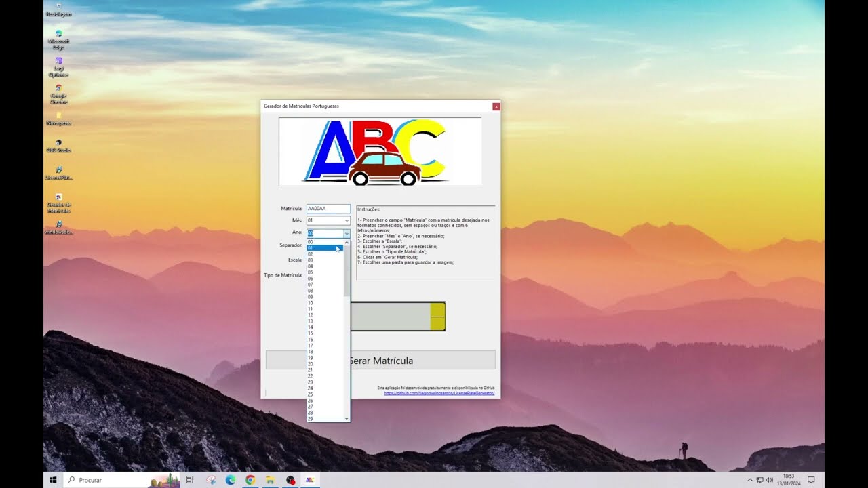Open the OBS Studio taskbar icon

tap(290, 480)
